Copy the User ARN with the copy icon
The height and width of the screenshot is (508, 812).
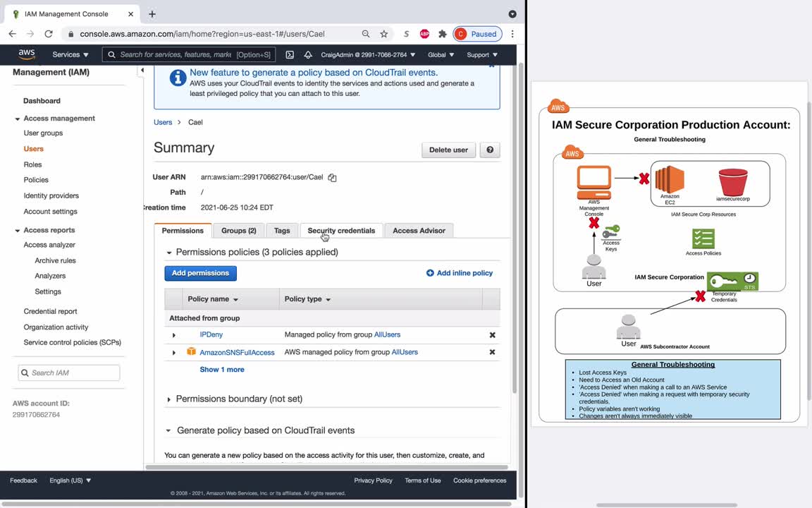[332, 178]
